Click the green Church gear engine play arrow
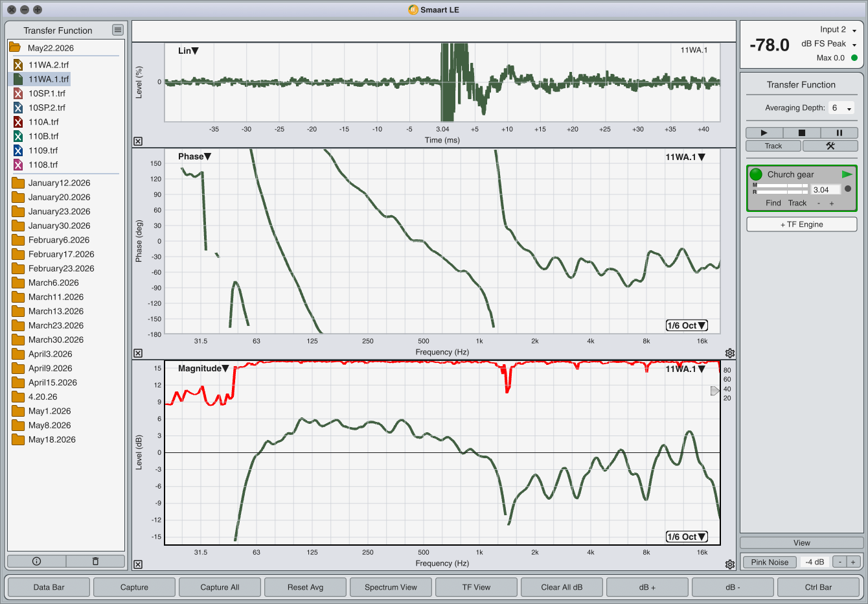This screenshot has width=868, height=604. click(x=847, y=174)
